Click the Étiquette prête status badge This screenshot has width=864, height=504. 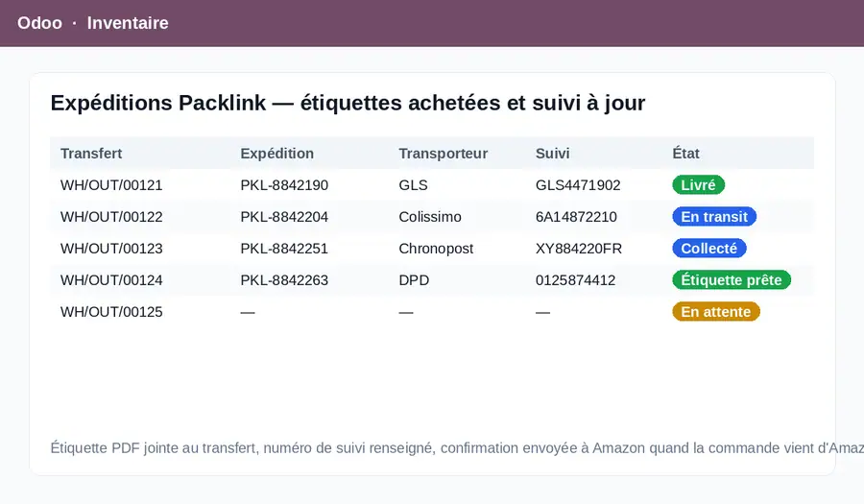tap(732, 280)
